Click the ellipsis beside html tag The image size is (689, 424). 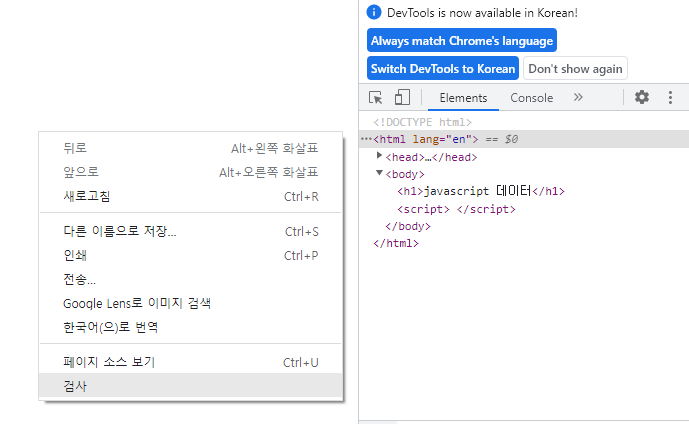[366, 139]
